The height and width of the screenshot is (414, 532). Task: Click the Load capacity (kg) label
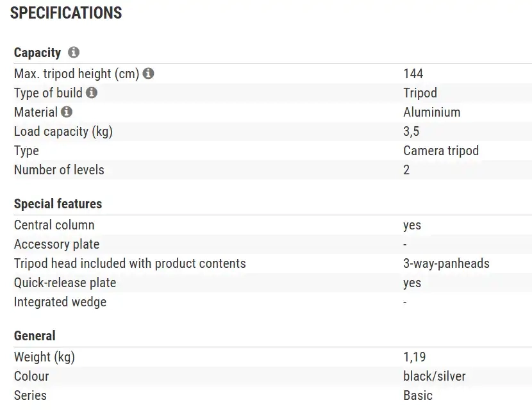pos(63,131)
